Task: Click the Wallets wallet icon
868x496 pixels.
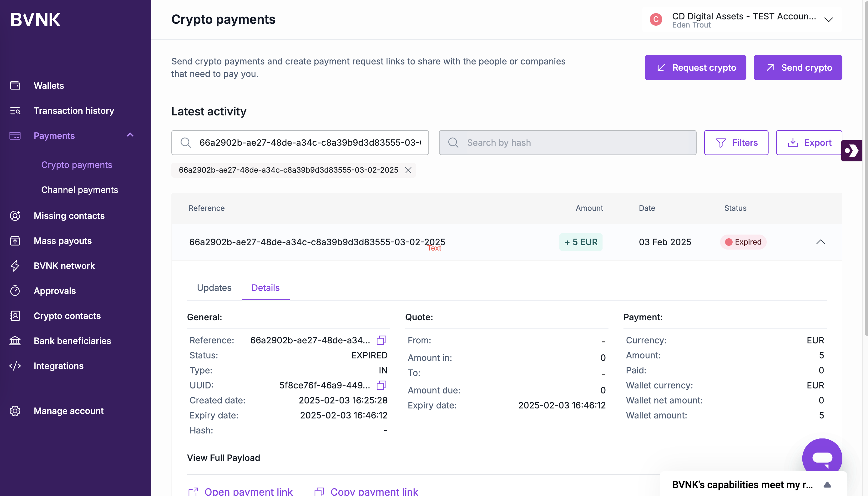Action: (x=15, y=85)
